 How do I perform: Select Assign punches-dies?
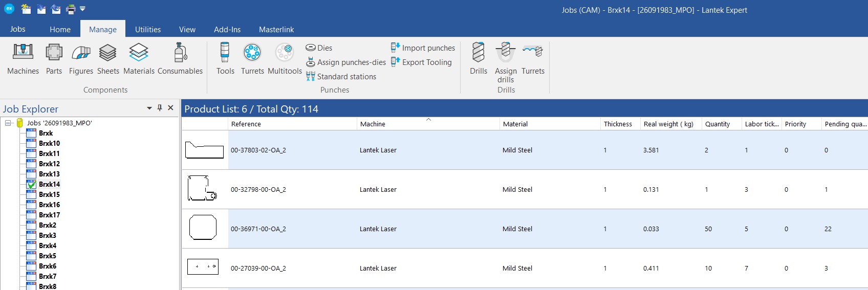coord(346,62)
